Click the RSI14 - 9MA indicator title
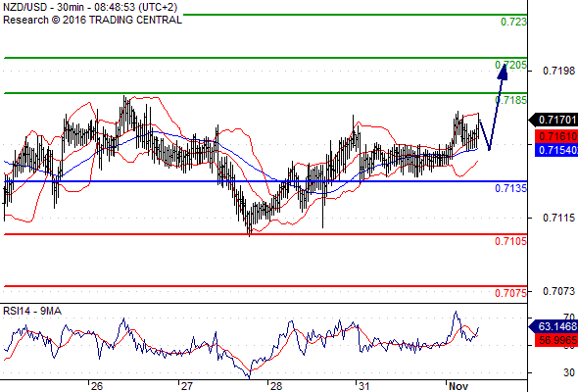 point(32,312)
